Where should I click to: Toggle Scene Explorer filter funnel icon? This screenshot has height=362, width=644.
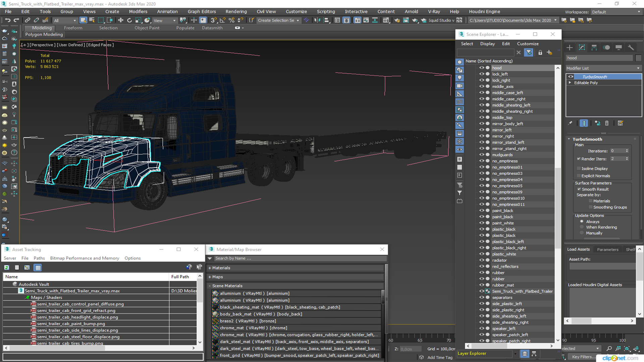(x=529, y=53)
